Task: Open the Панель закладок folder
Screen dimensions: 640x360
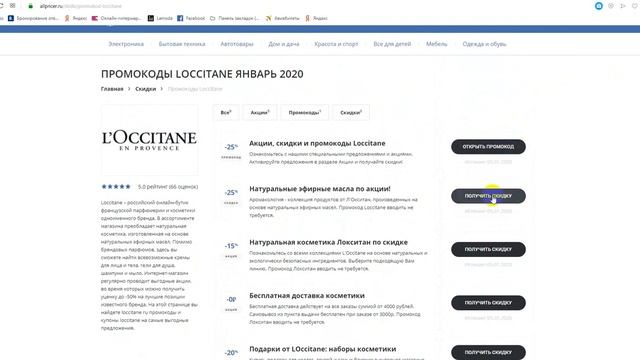Action: tap(234, 18)
